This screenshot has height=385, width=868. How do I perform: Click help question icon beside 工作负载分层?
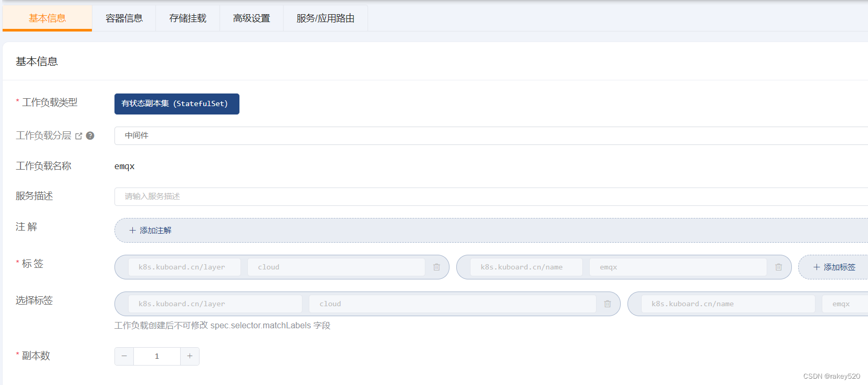click(x=90, y=136)
